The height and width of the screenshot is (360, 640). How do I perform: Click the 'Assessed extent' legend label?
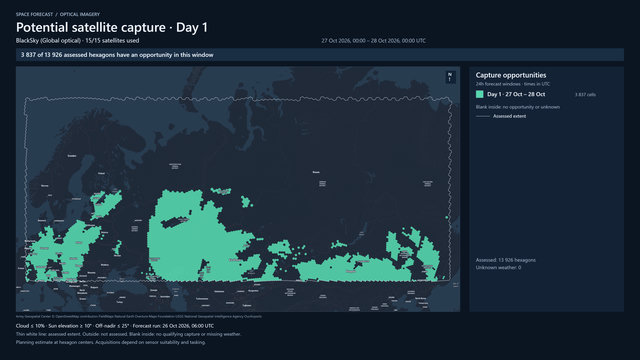[x=509, y=116]
